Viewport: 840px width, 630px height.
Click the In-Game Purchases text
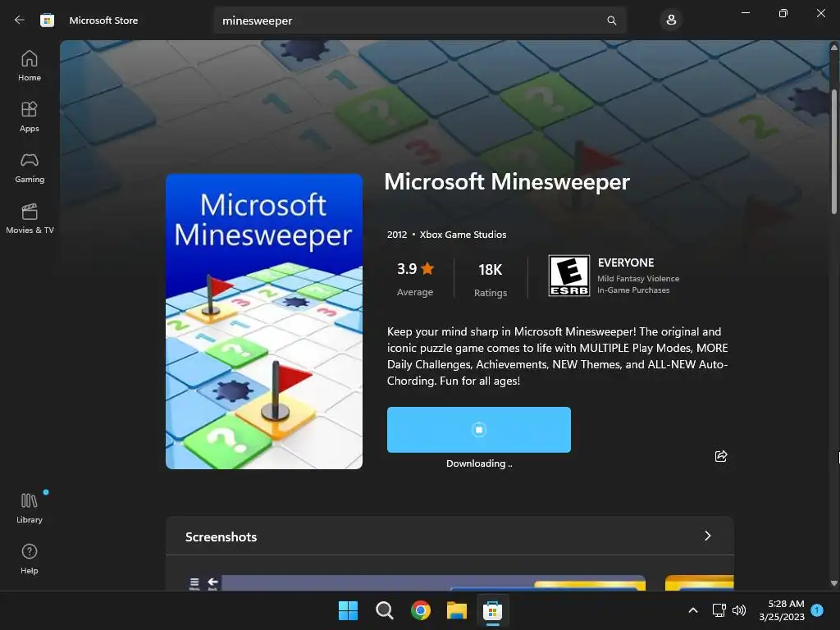click(x=633, y=290)
